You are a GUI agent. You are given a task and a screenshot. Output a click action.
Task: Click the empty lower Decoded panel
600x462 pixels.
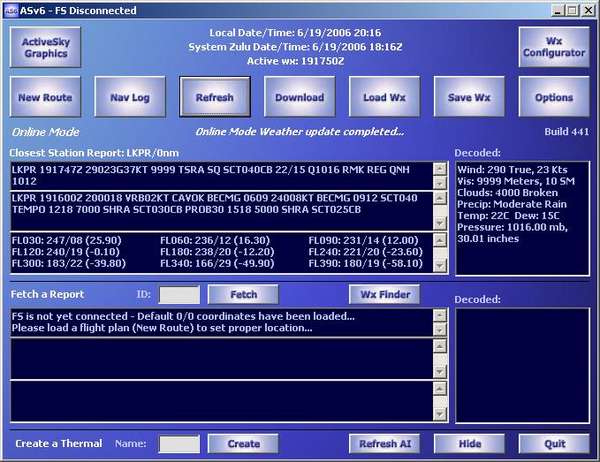[522, 365]
